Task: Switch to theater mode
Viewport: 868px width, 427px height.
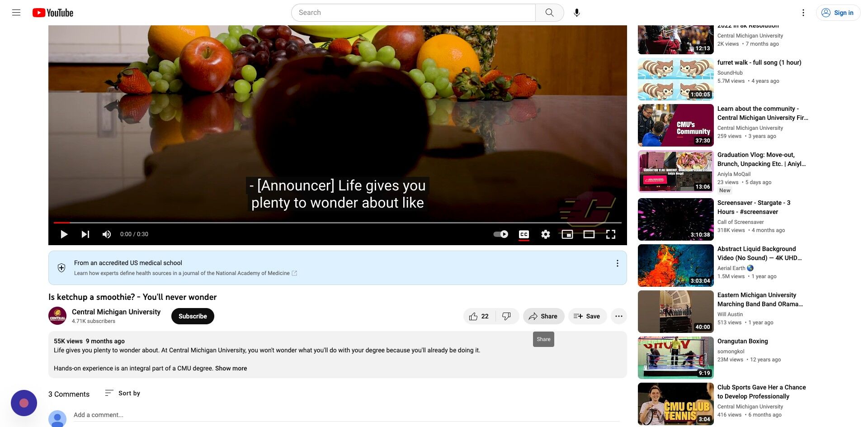Action: 589,234
